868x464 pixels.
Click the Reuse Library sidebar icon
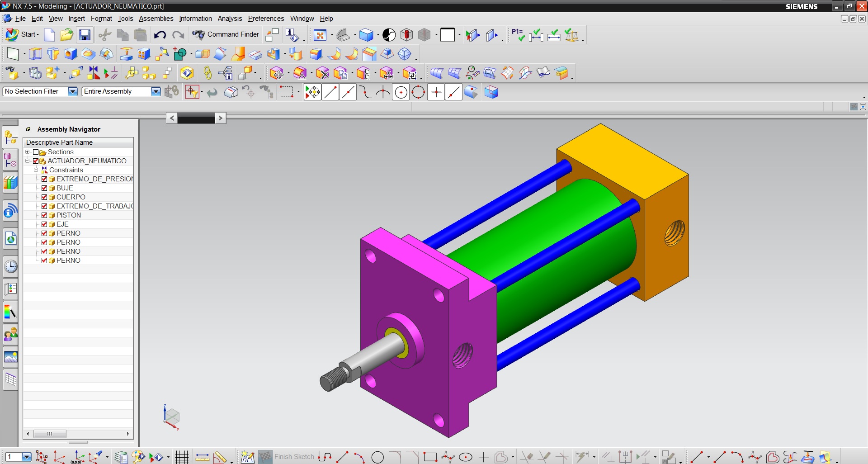pos(10,183)
